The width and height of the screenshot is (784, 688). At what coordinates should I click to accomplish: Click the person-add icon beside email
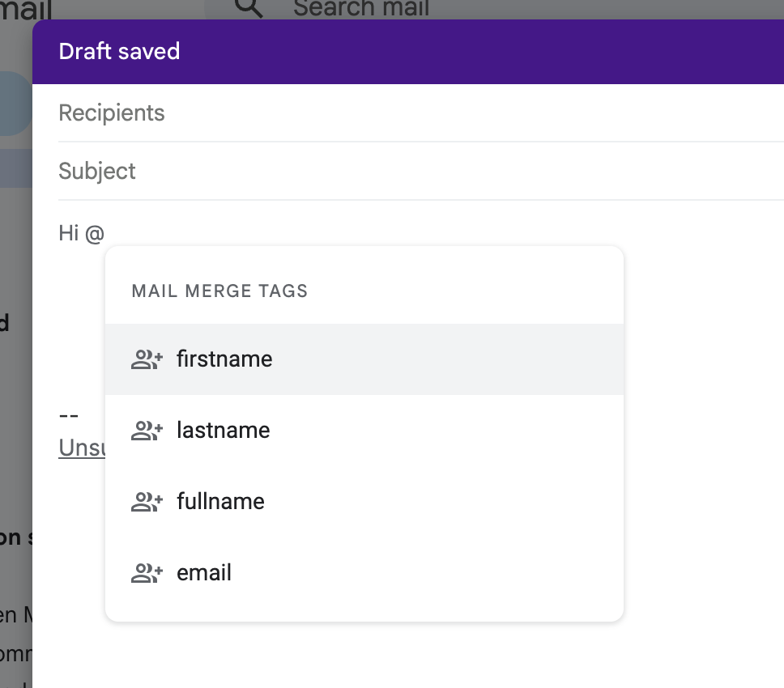(x=146, y=572)
